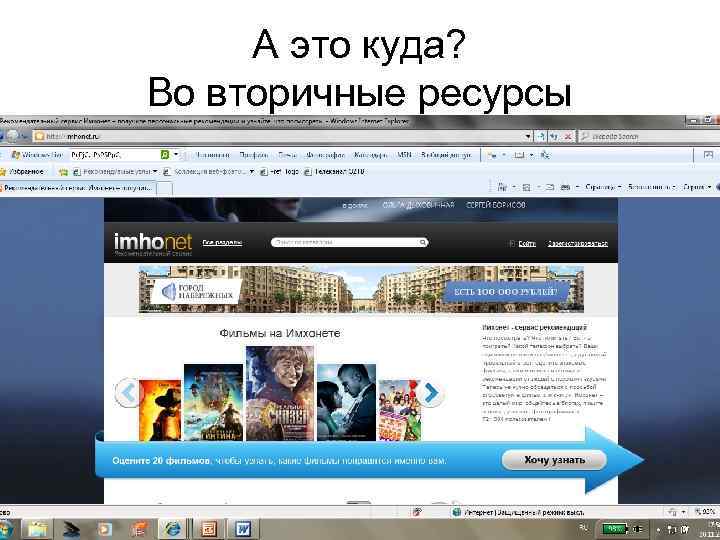
Task: Open the address bar history dropdown
Action: point(529,136)
